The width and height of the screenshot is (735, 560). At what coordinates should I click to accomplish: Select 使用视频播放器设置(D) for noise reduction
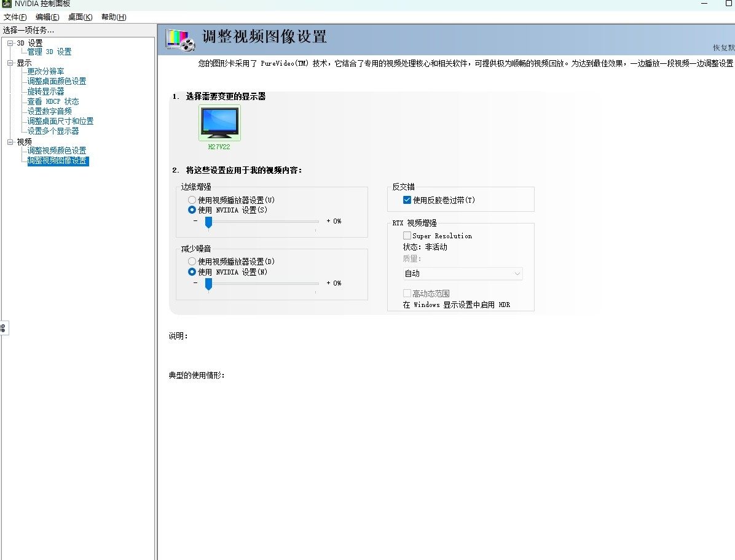pyautogui.click(x=192, y=261)
